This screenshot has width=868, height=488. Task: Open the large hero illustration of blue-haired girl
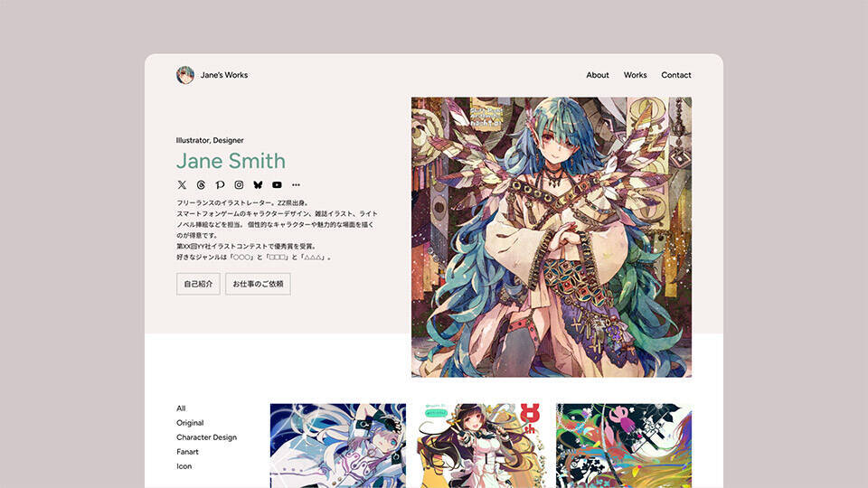552,238
